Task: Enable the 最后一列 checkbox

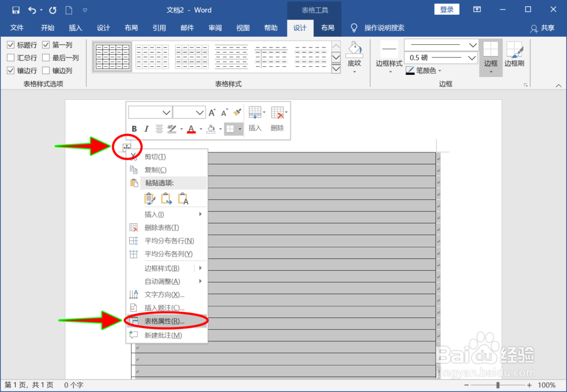Action: tap(46, 57)
